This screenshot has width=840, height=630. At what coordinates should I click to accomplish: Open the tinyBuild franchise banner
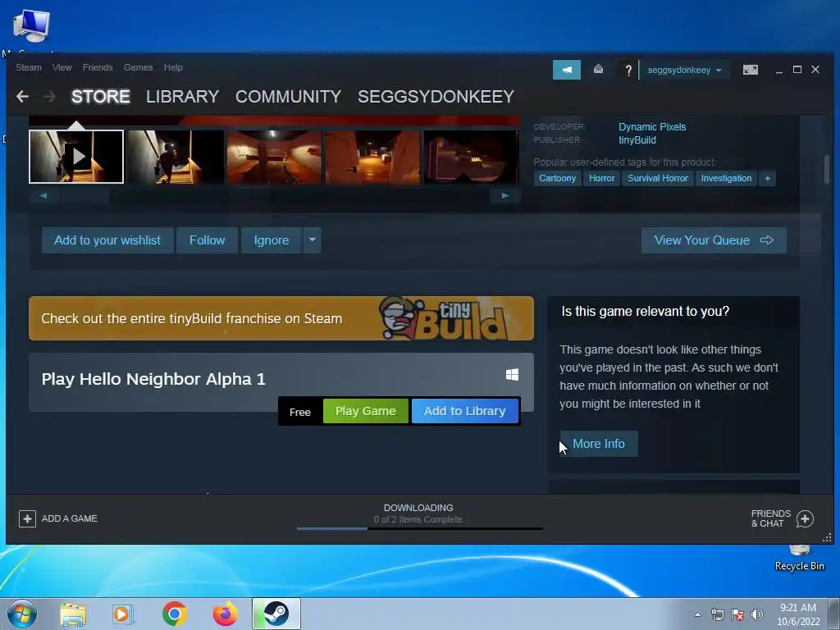[x=281, y=318]
